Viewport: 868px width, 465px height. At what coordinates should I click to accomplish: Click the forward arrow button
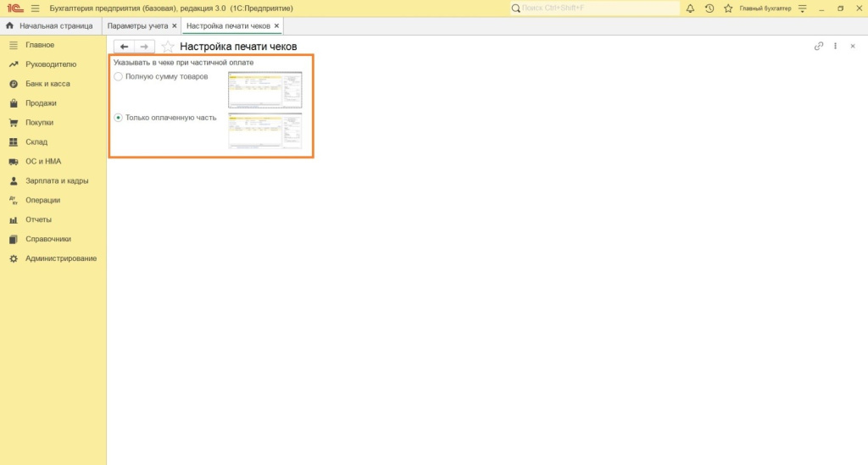pyautogui.click(x=144, y=47)
